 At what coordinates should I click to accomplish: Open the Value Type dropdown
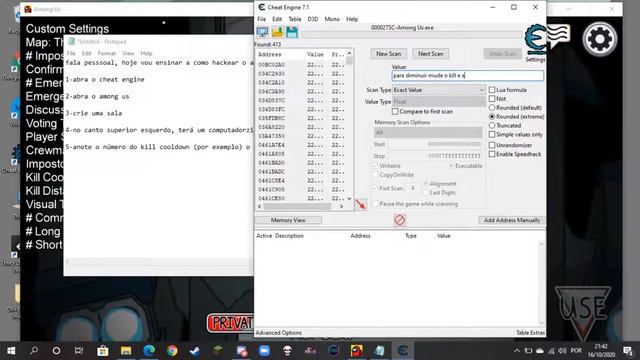coord(438,102)
